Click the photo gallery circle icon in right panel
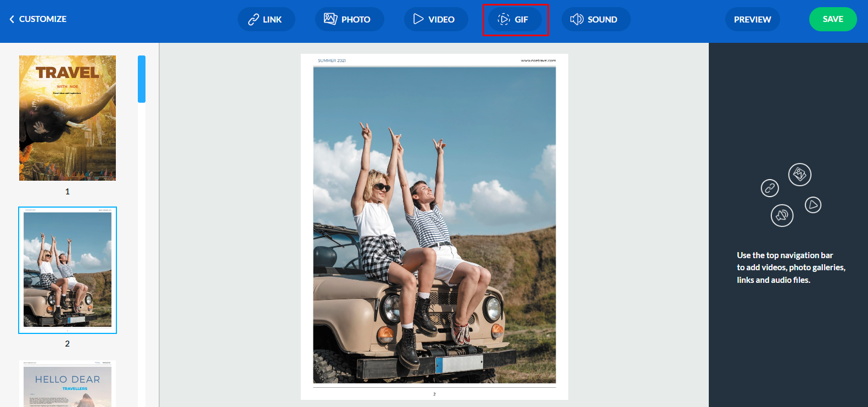This screenshot has height=407, width=868. [x=800, y=175]
